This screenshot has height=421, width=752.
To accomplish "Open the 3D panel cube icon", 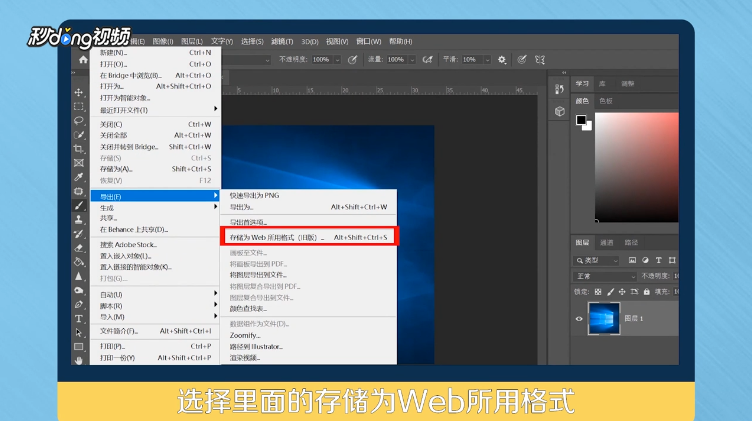I will coord(559,111).
